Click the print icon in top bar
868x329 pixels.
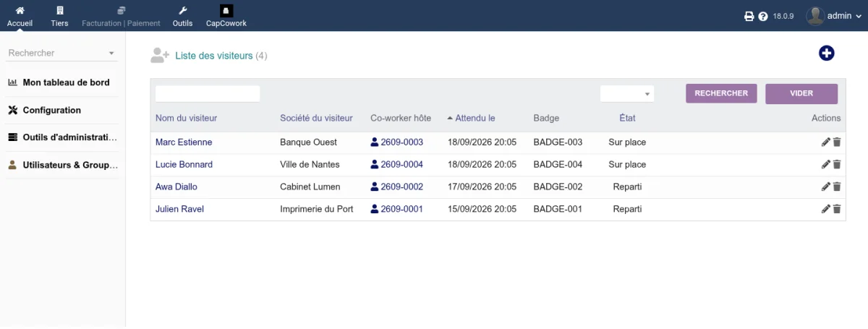[749, 16]
